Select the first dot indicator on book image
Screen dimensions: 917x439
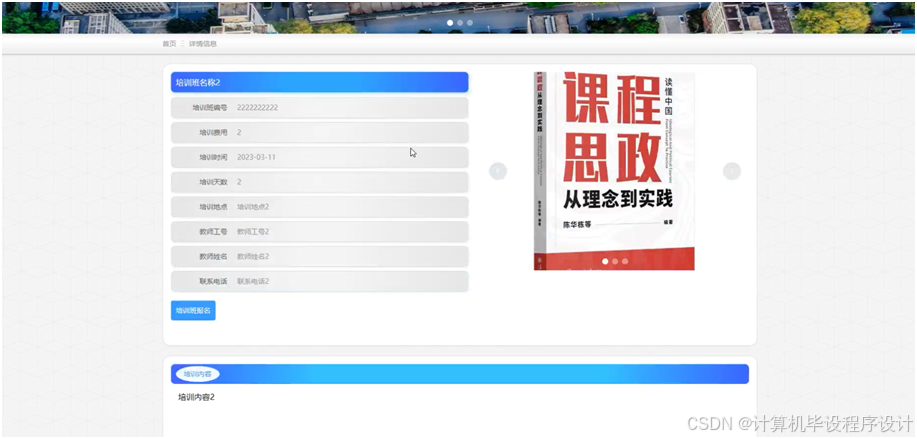tap(605, 261)
